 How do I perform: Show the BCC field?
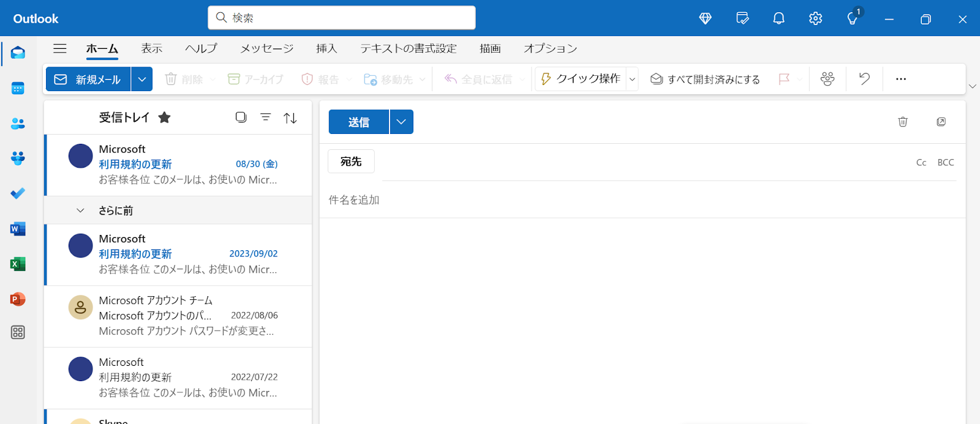[946, 162]
